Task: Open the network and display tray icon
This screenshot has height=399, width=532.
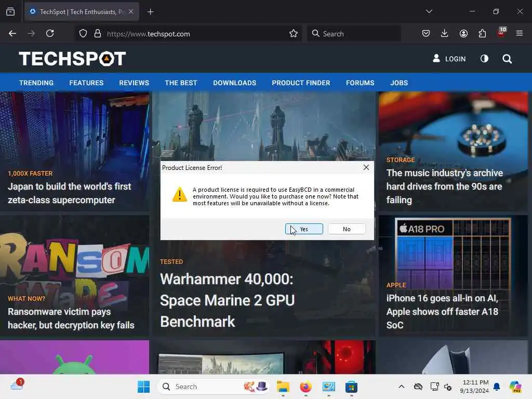Action: click(434, 387)
